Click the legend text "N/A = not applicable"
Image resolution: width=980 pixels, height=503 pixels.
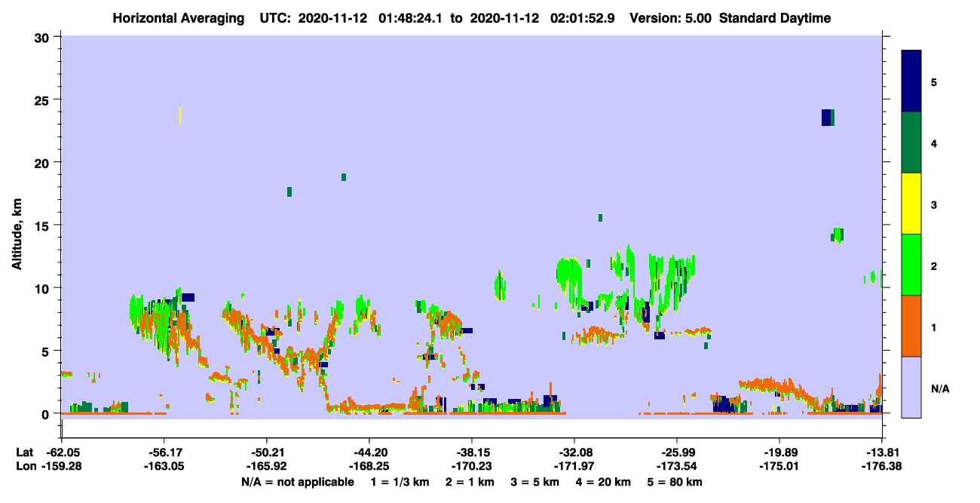point(297,481)
